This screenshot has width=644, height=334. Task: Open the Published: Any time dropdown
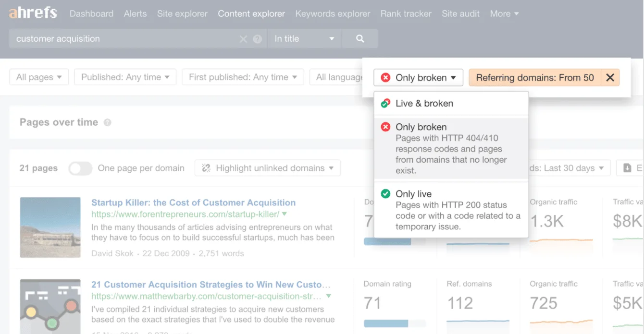coord(125,77)
